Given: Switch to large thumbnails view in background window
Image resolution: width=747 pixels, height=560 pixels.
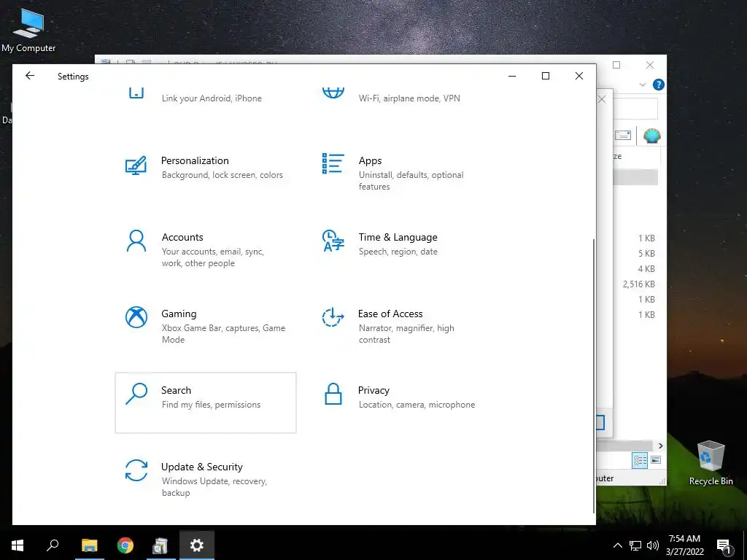Looking at the screenshot, I should click(656, 460).
